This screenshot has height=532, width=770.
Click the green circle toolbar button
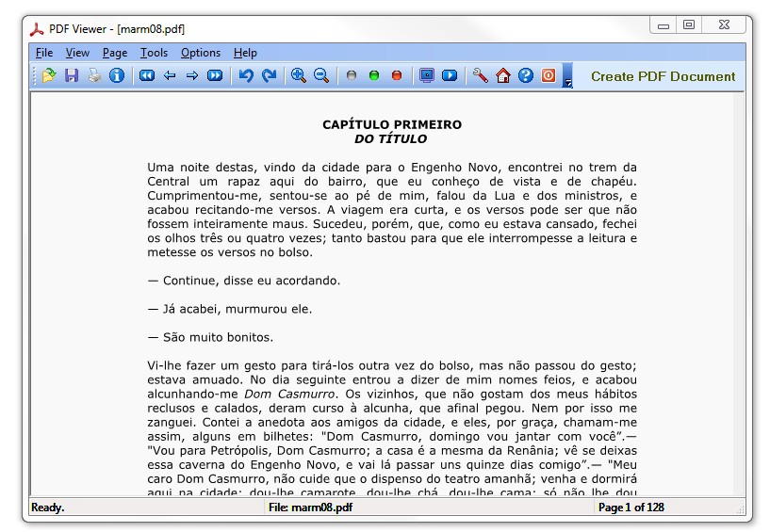374,75
